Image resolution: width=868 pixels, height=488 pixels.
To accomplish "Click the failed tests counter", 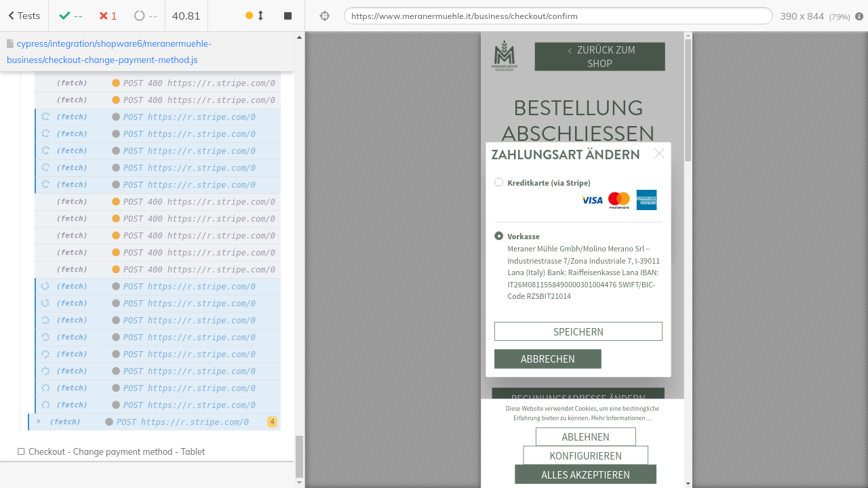I will tap(107, 16).
